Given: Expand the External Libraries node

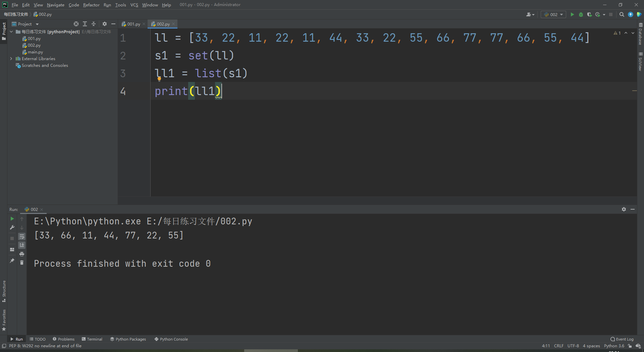Looking at the screenshot, I should pyautogui.click(x=11, y=58).
